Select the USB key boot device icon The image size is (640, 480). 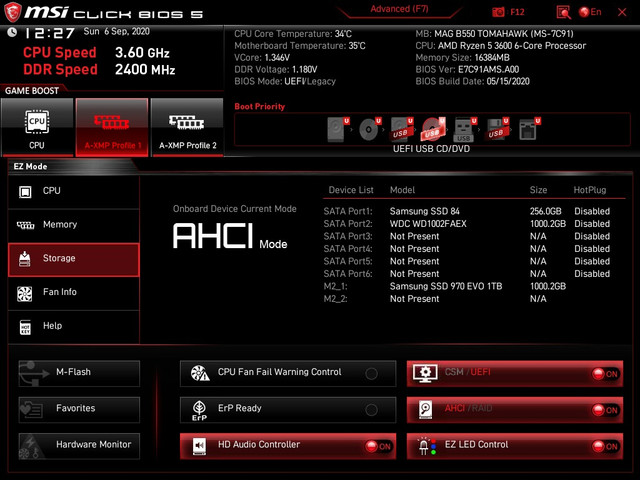pyautogui.click(x=465, y=129)
